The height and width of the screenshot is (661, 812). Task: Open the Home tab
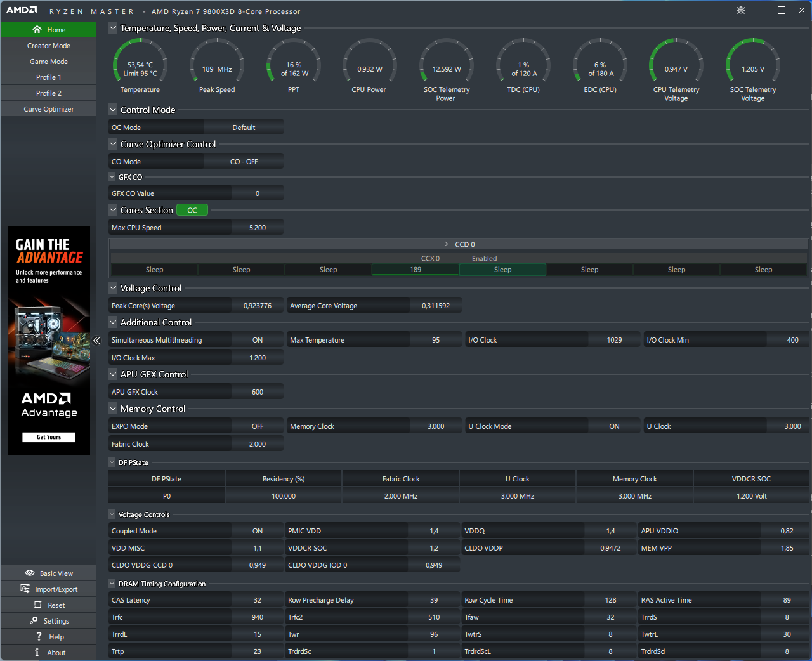pos(49,30)
